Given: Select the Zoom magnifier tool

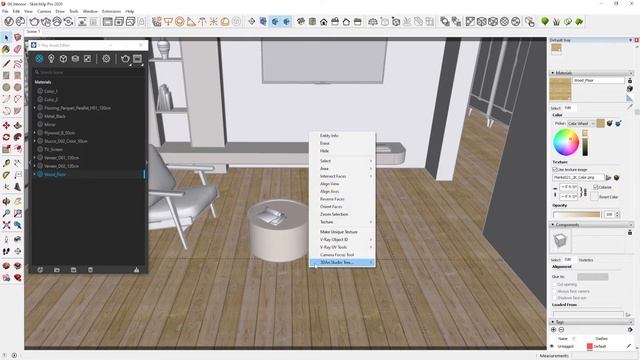Looking at the screenshot, I should 6,213.
